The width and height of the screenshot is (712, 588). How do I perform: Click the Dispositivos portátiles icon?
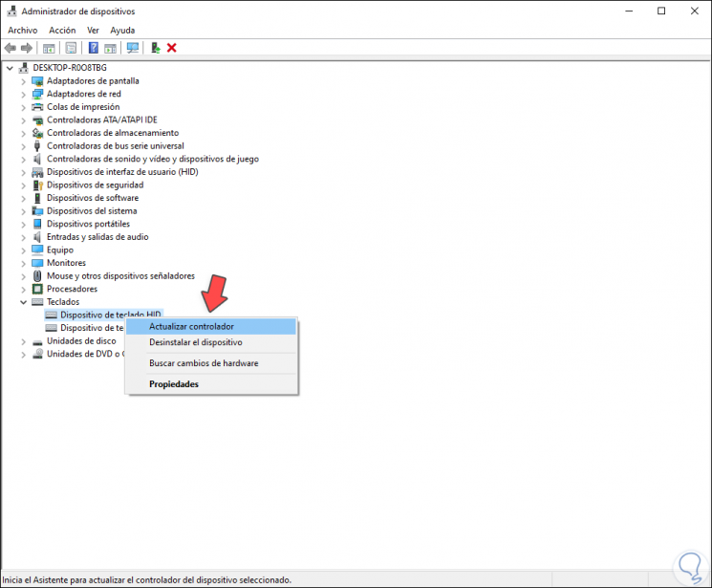37,224
